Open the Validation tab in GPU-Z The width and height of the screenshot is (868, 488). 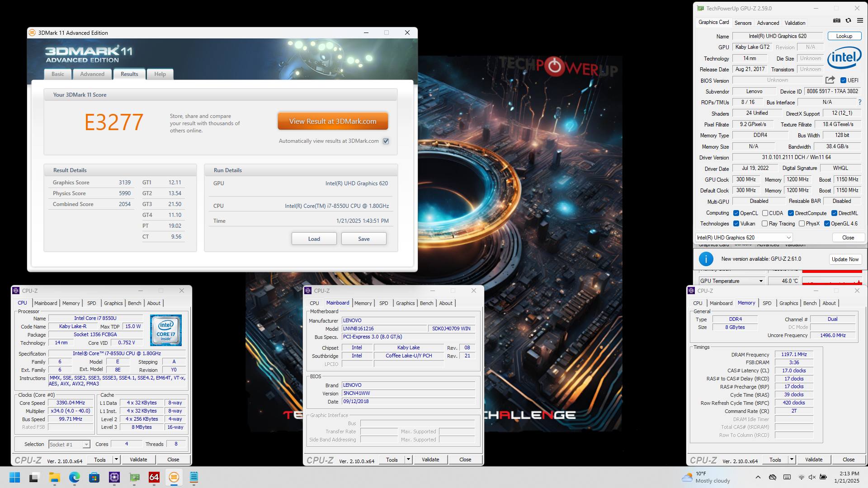tap(795, 23)
